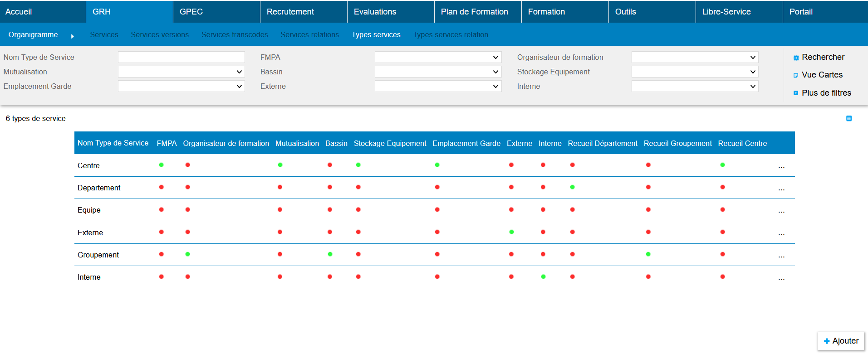Toggle the green FMPA dot for Centre
The width and height of the screenshot is (868, 354).
coord(162,165)
